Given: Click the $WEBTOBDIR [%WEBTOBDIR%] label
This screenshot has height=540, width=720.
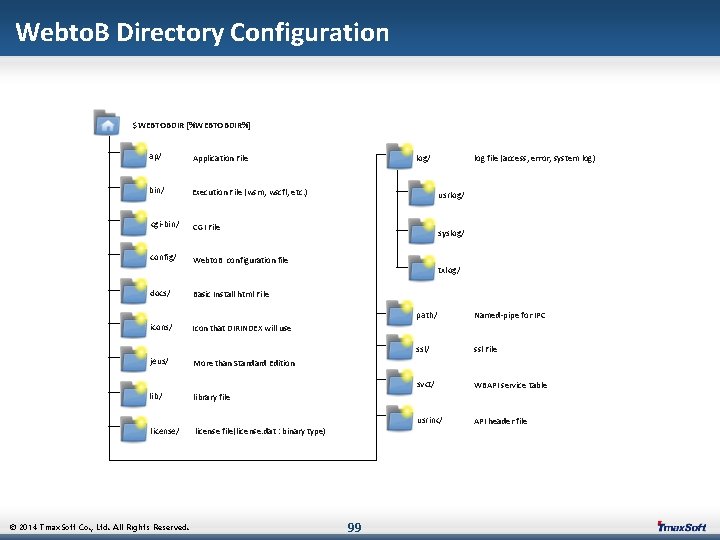Looking at the screenshot, I should pos(191,125).
